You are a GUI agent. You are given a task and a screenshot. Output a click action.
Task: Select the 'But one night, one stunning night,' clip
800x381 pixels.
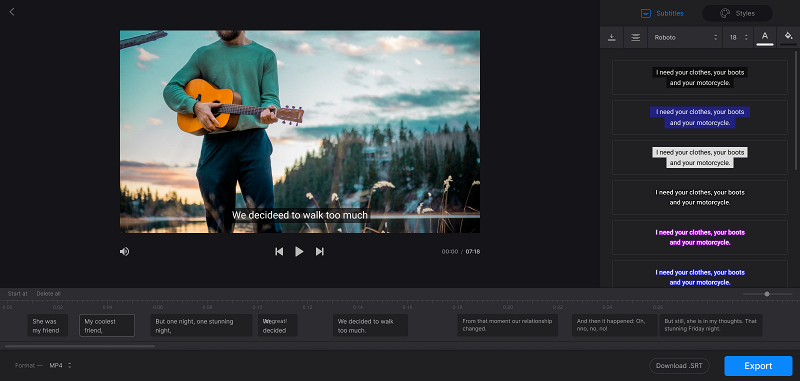(x=202, y=325)
